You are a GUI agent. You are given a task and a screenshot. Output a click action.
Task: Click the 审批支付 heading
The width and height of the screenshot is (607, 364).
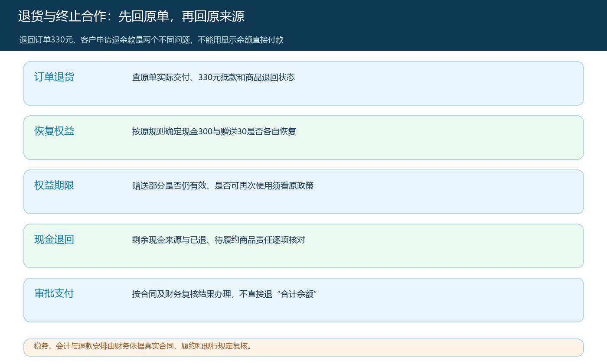[54, 294]
